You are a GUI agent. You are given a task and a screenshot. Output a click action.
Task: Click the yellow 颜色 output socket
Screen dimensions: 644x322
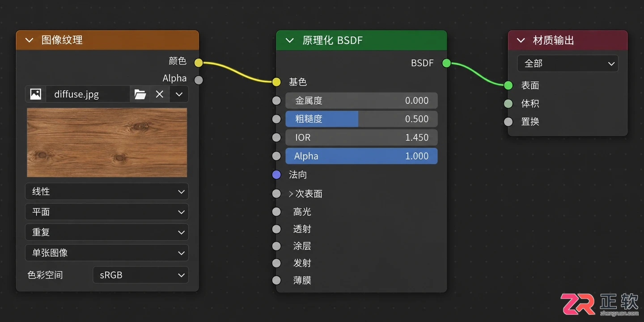click(199, 63)
